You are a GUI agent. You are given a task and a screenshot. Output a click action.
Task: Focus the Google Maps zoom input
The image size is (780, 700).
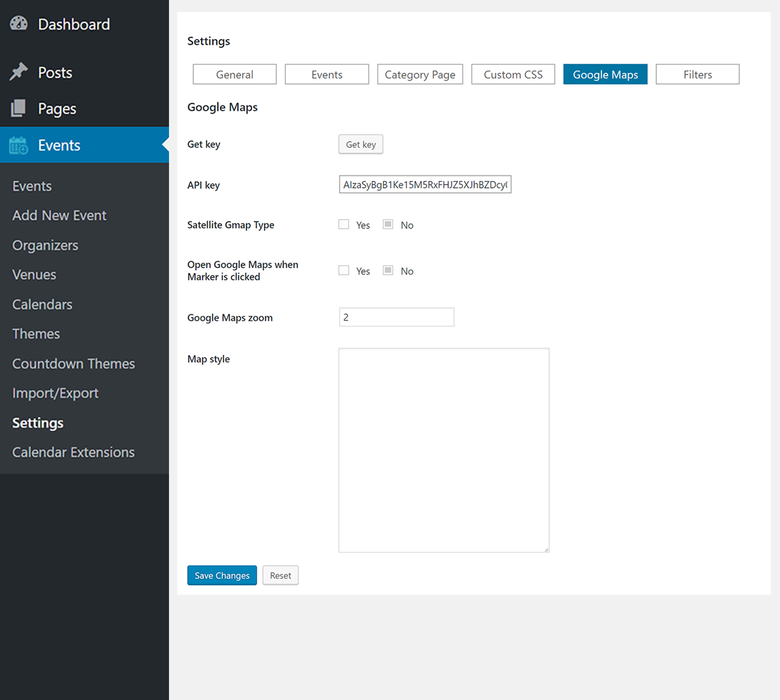click(x=396, y=317)
